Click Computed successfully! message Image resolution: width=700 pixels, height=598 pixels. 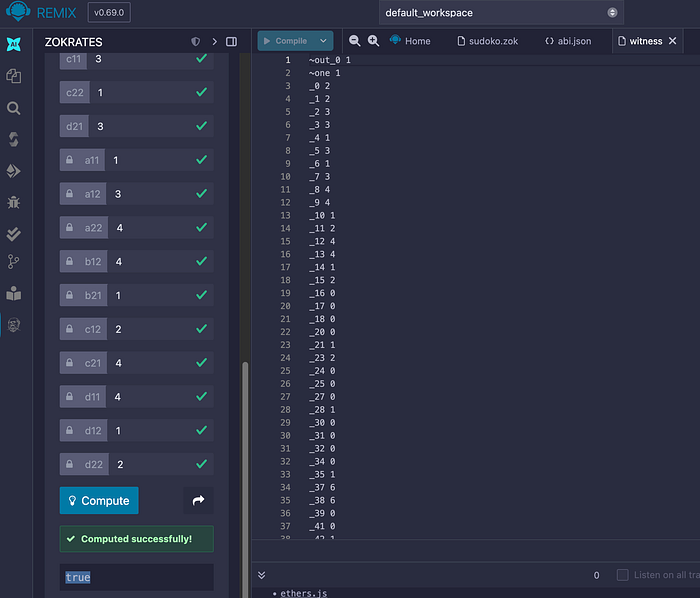tap(136, 539)
